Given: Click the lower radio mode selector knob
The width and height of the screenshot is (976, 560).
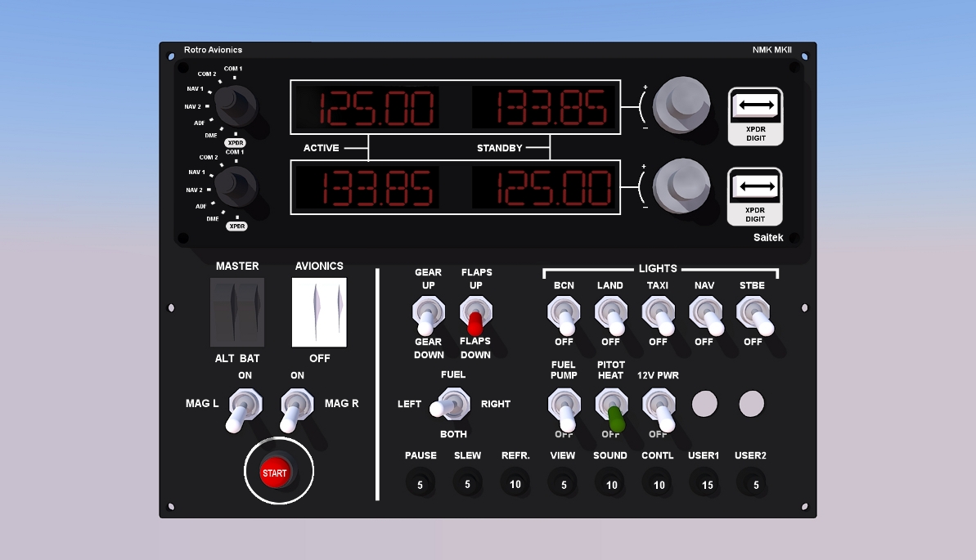Looking at the screenshot, I should tap(236, 186).
